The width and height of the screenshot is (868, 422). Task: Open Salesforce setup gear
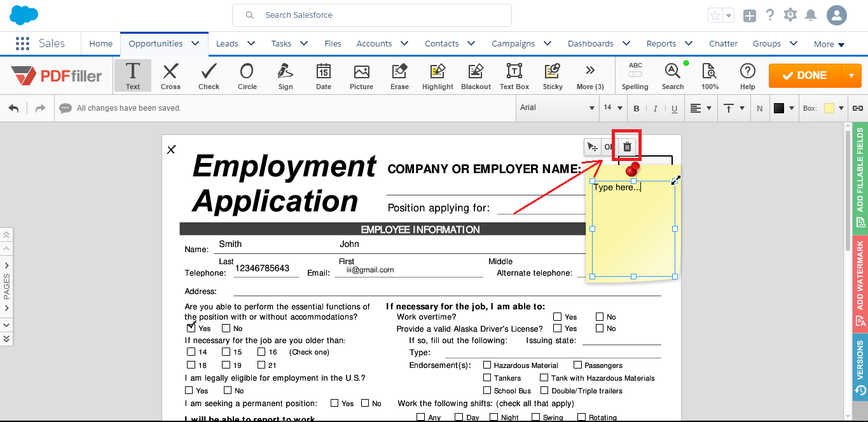click(x=790, y=15)
